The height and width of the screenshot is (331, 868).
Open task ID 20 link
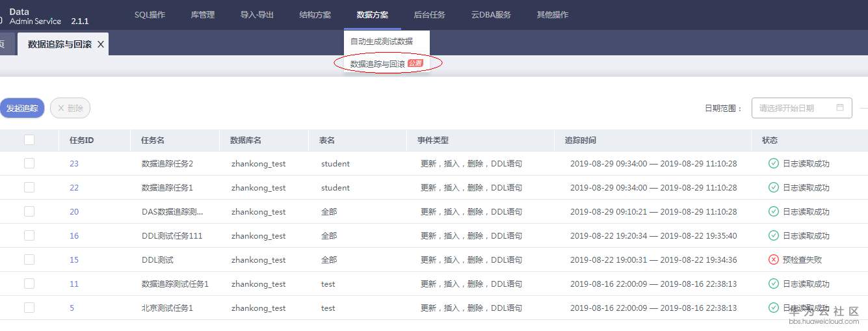point(74,212)
